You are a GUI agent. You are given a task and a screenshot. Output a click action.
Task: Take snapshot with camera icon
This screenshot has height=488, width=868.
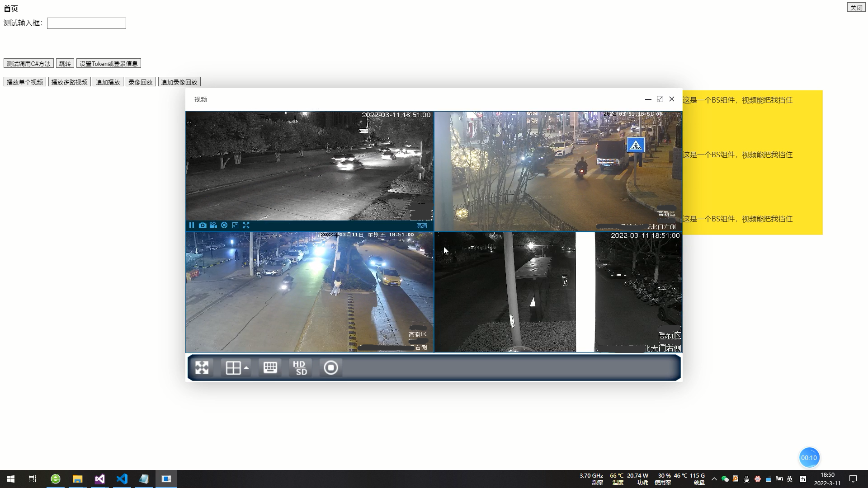(203, 225)
